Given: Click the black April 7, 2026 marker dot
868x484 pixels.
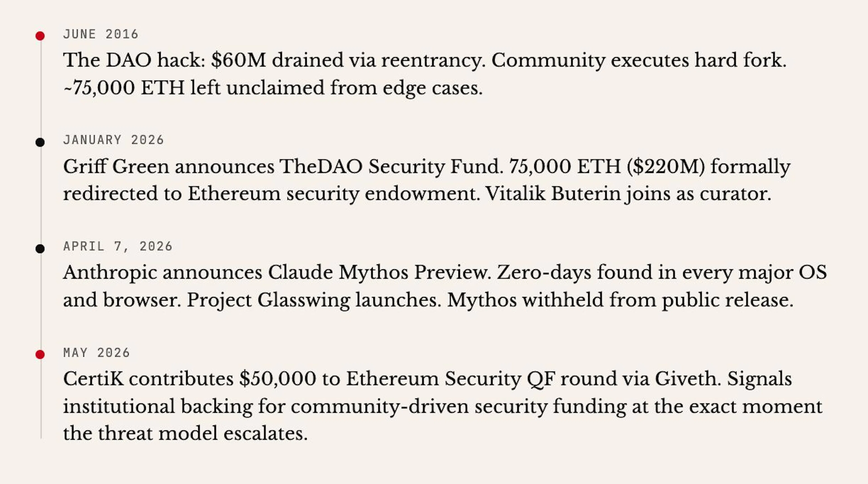Looking at the screenshot, I should click(40, 249).
